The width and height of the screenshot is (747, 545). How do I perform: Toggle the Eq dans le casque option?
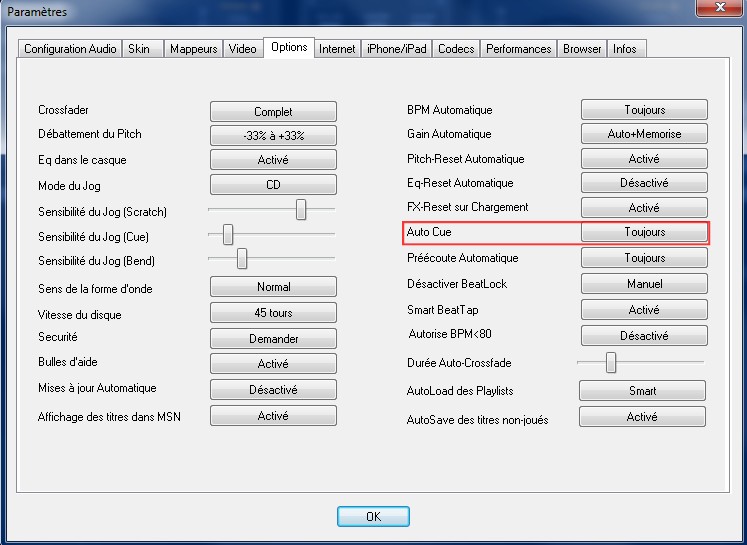pyautogui.click(x=273, y=160)
